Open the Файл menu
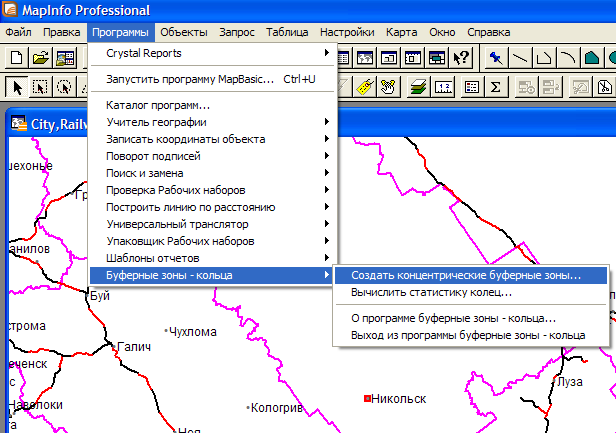 [x=18, y=32]
